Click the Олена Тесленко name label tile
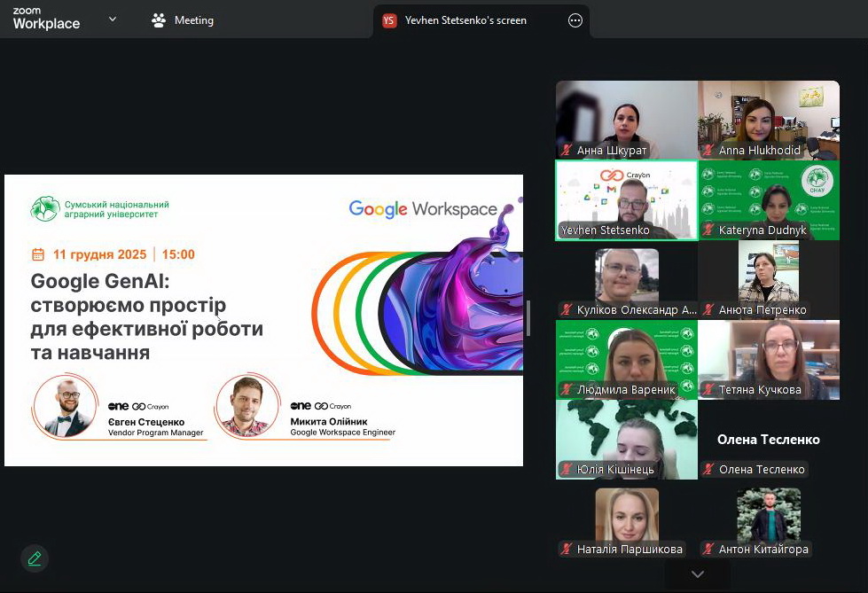 (x=768, y=440)
